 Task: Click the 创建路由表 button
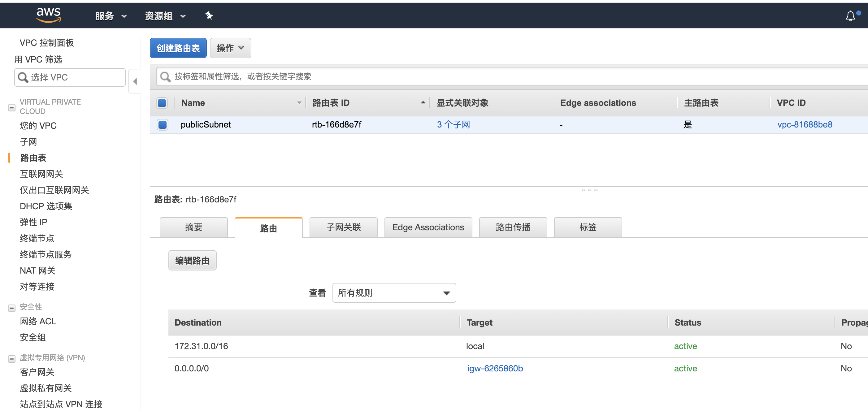tap(178, 48)
